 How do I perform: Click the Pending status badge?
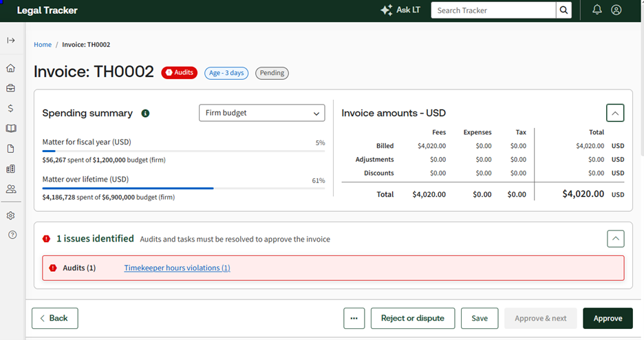click(272, 73)
